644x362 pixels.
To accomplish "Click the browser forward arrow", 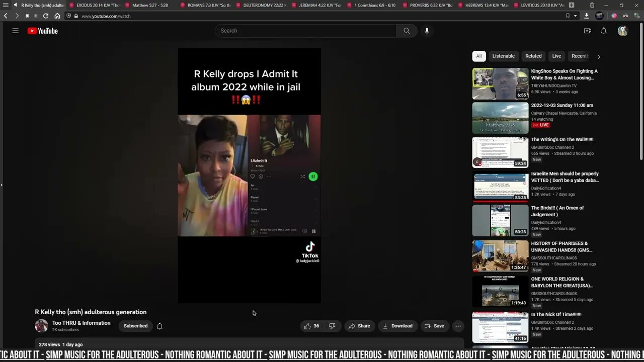I will point(16,16).
